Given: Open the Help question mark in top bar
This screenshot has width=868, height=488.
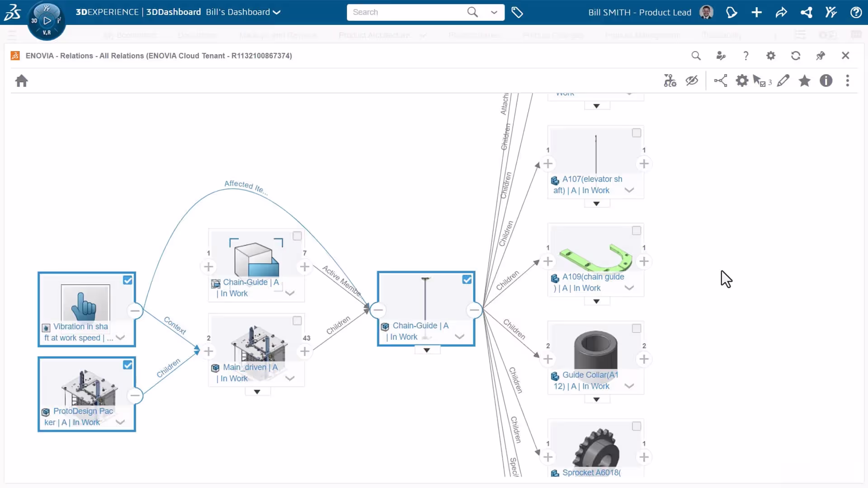Looking at the screenshot, I should (x=856, y=13).
